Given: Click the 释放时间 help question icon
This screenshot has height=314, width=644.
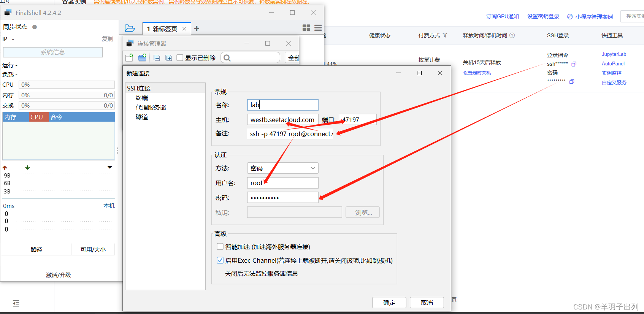Looking at the screenshot, I should point(512,35).
